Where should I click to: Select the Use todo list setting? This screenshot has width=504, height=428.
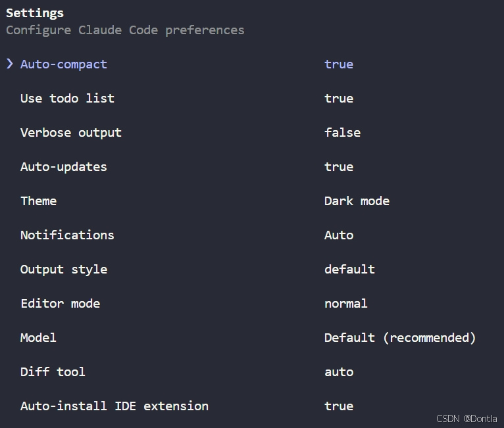coord(67,98)
